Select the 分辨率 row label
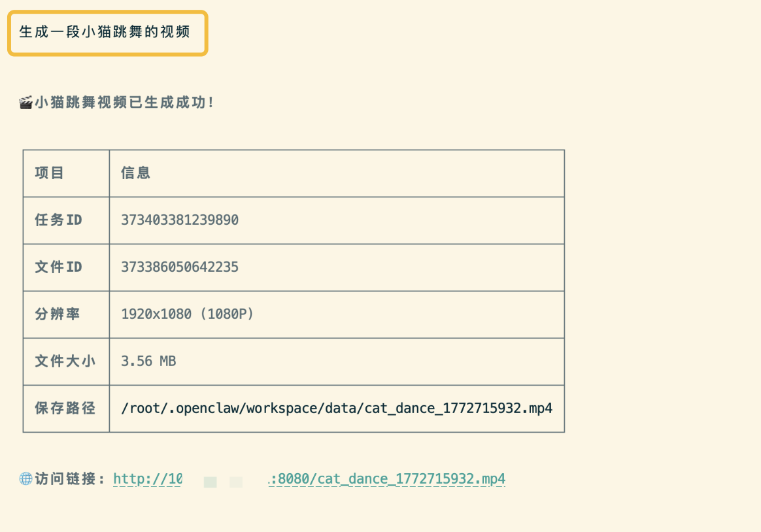Screen dimensions: 761x532 click(58, 314)
